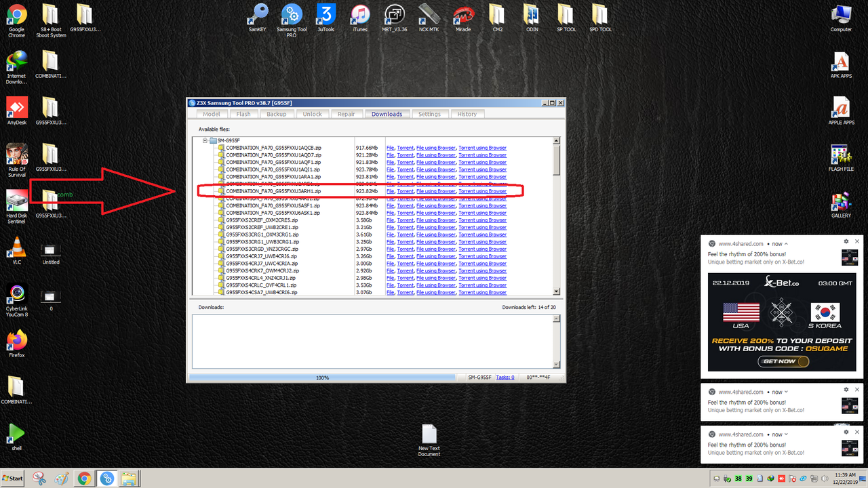This screenshot has height=488, width=868.
Task: Open Hard Disk Sentinel shortcut
Action: tap(16, 207)
